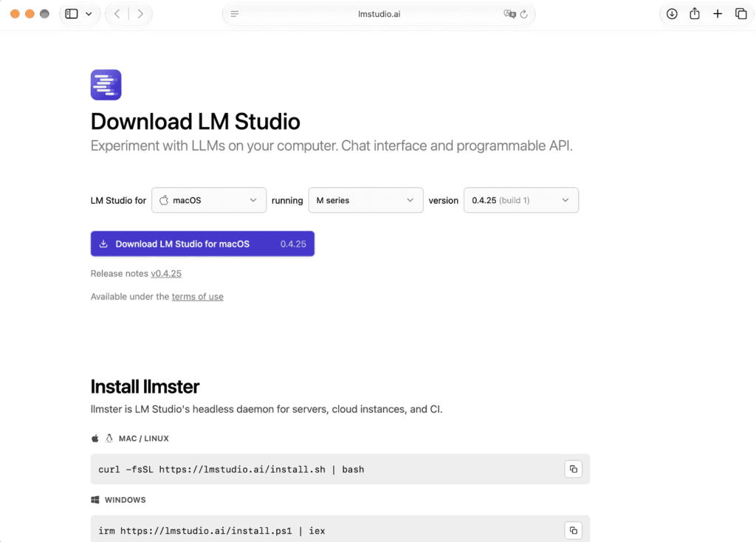Click the translate icon in address bar
The image size is (756, 542).
[509, 14]
